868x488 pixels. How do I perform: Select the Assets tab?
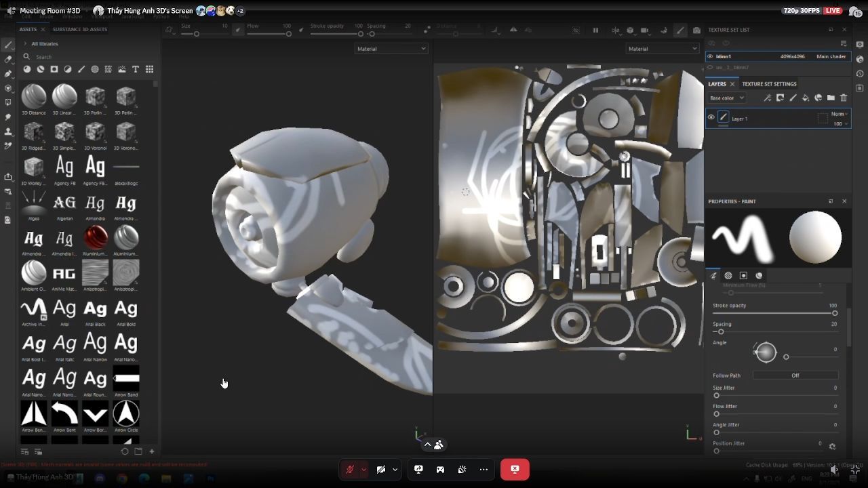pos(28,30)
